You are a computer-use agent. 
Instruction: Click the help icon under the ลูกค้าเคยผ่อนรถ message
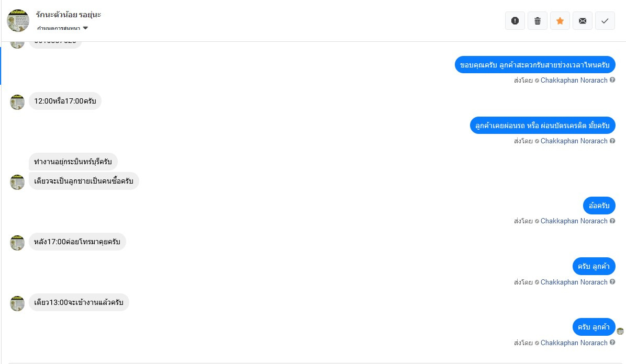pos(612,141)
